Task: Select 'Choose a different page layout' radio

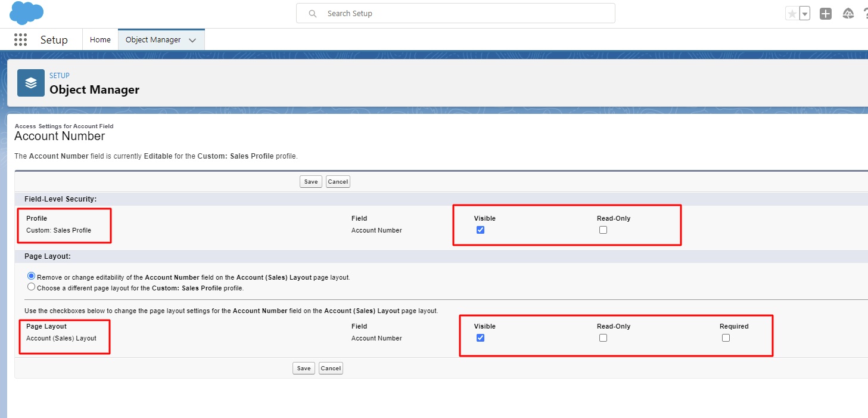Action: coord(31,287)
